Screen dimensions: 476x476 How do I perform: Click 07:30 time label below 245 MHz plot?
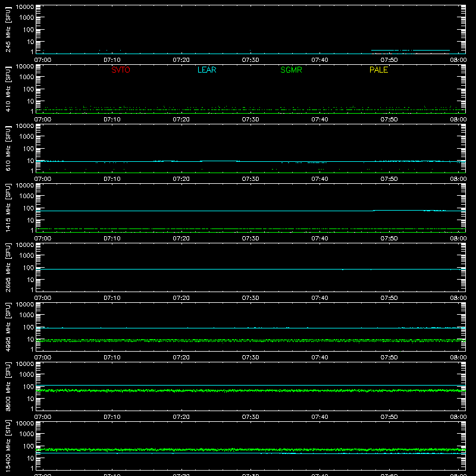click(250, 60)
